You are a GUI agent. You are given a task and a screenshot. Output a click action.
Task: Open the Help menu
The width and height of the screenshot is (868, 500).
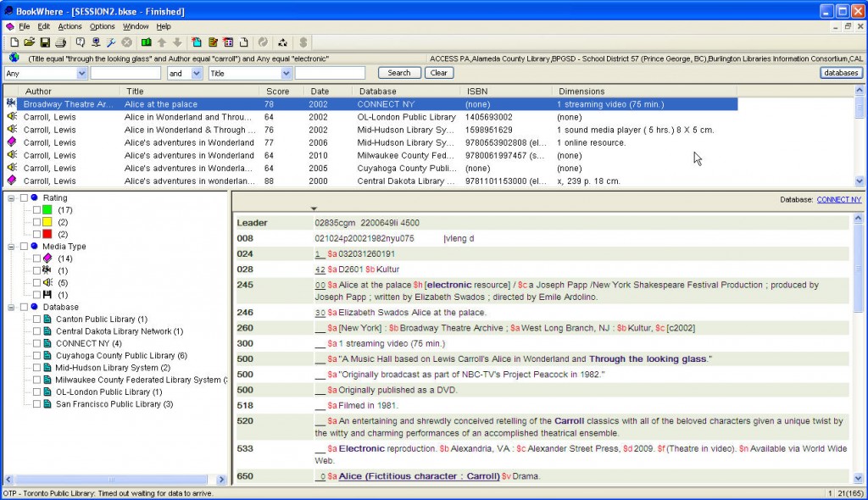(x=164, y=26)
